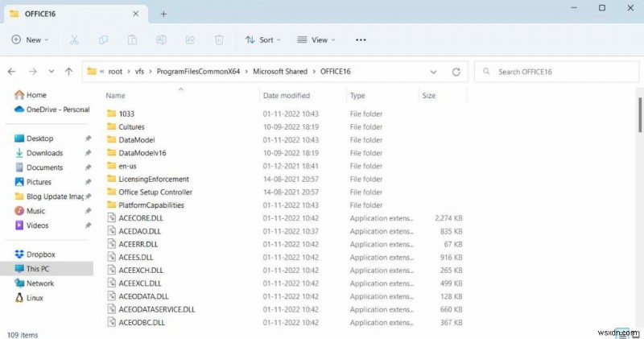
Task: Select the PlatformCapabilities folder
Action: pyautogui.click(x=284, y=205)
